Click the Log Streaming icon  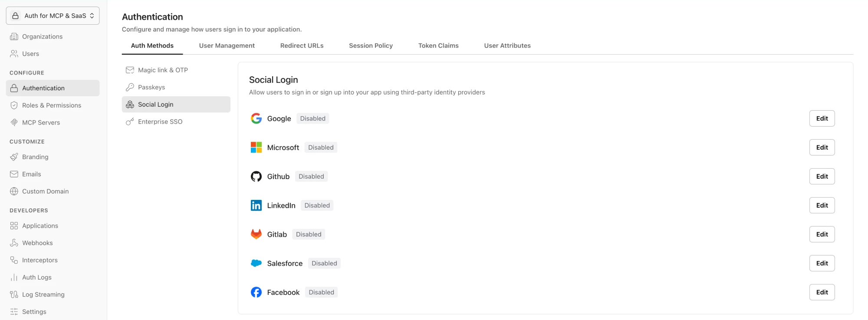tap(14, 294)
